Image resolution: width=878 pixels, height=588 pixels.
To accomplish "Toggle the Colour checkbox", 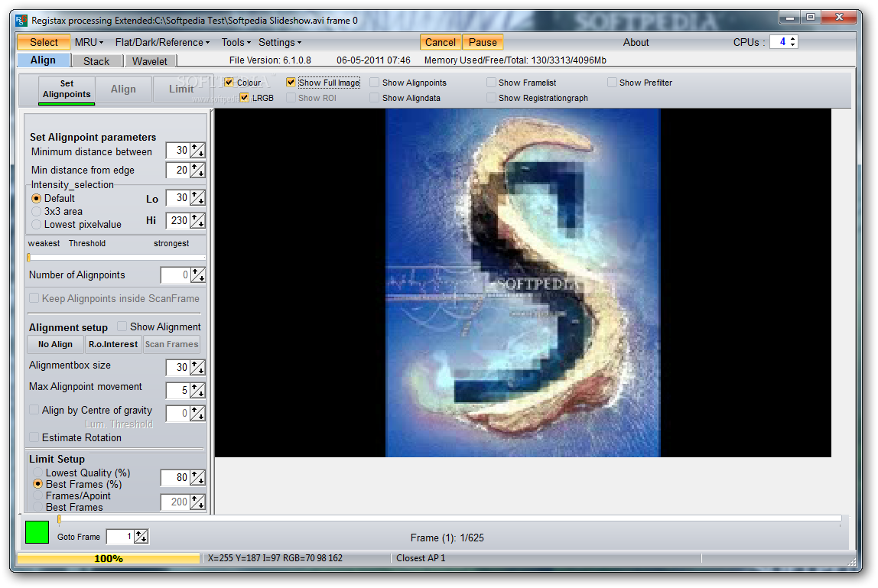I will (x=229, y=83).
